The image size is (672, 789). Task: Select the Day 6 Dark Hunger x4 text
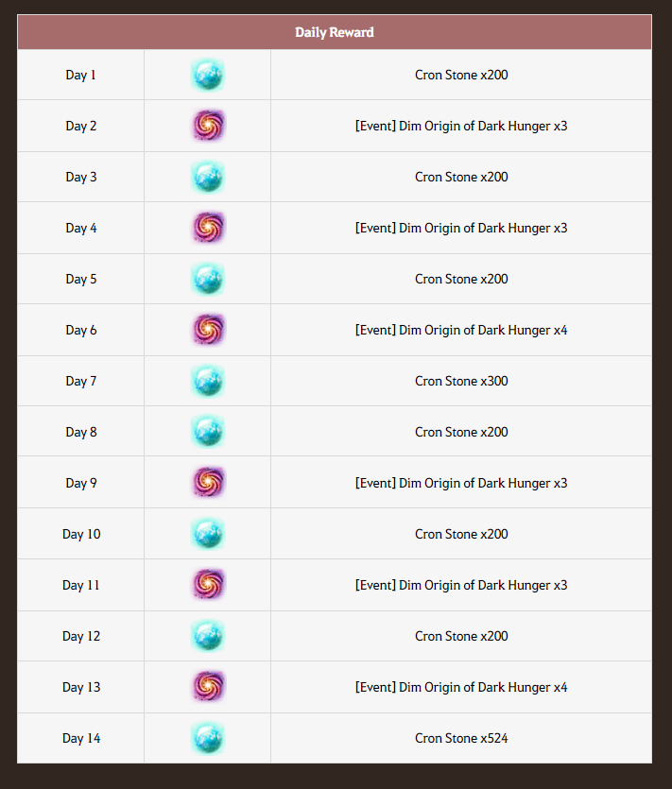coord(461,330)
